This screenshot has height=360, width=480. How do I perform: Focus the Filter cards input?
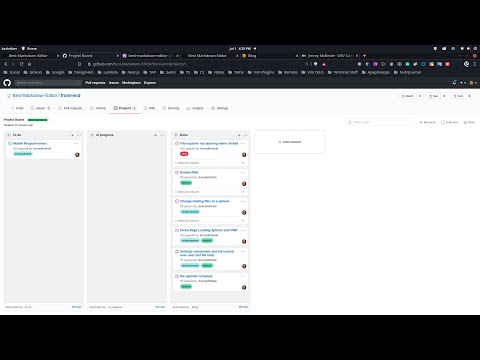pos(380,122)
